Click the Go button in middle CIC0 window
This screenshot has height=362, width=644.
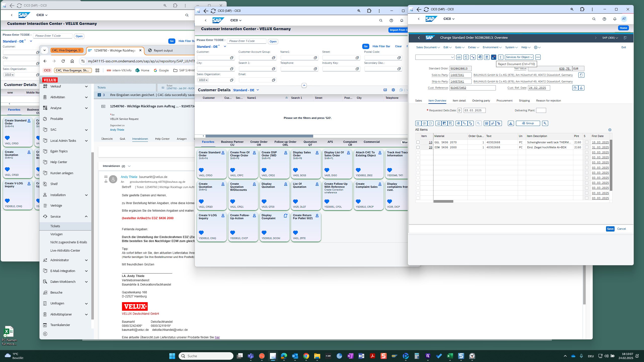pyautogui.click(x=366, y=46)
